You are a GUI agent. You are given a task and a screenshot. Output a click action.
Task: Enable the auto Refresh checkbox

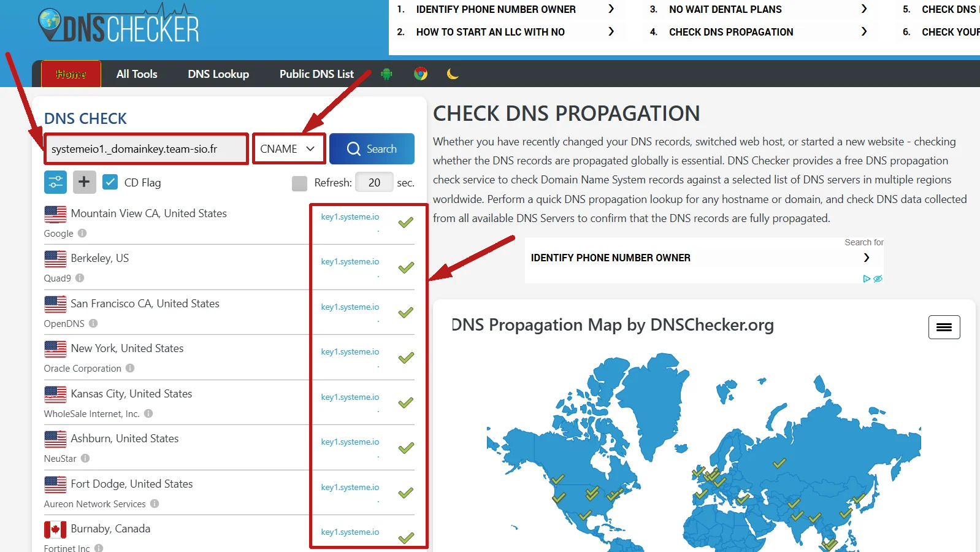click(299, 183)
